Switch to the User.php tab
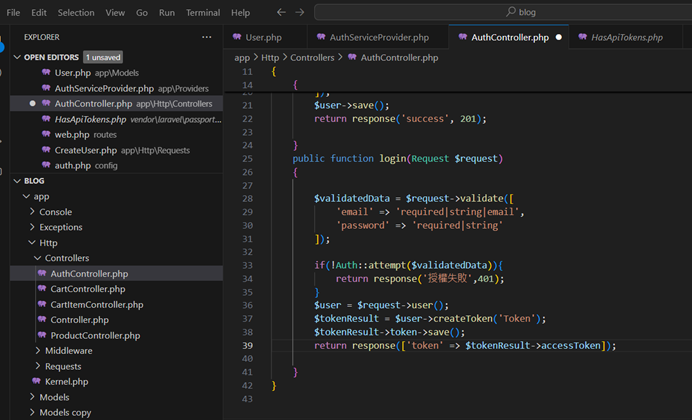Viewport: 692px width, 420px height. (263, 37)
